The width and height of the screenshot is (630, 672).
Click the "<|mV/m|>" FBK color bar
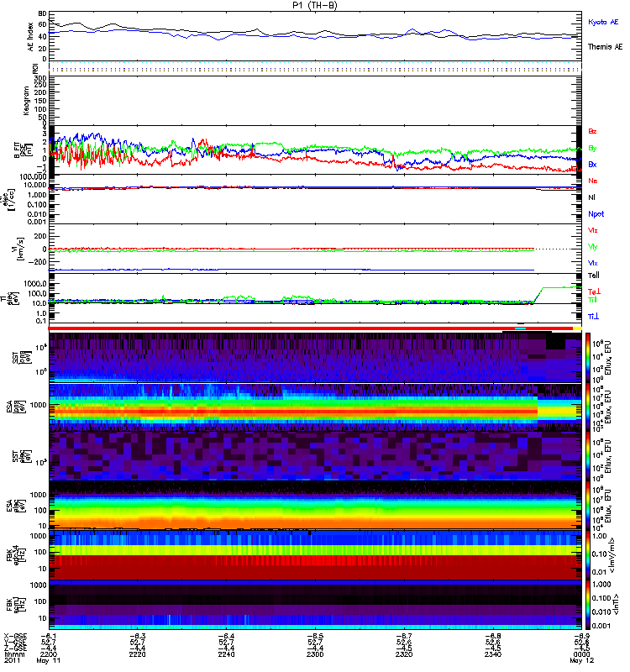(587, 554)
